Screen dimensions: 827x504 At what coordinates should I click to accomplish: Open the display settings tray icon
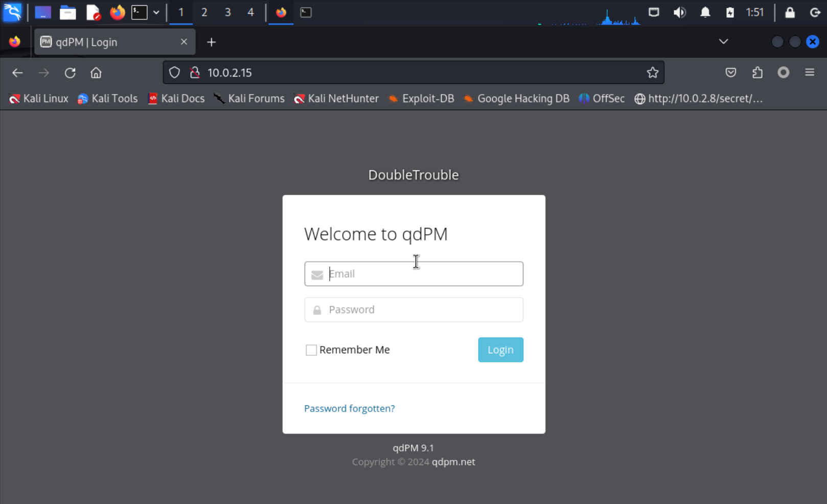654,12
